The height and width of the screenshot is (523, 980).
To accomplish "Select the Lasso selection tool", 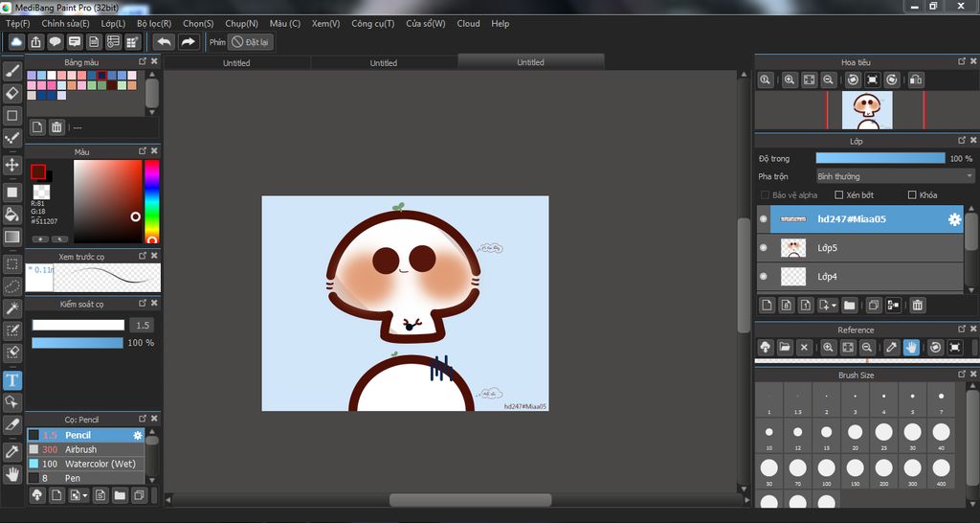I will (11, 286).
